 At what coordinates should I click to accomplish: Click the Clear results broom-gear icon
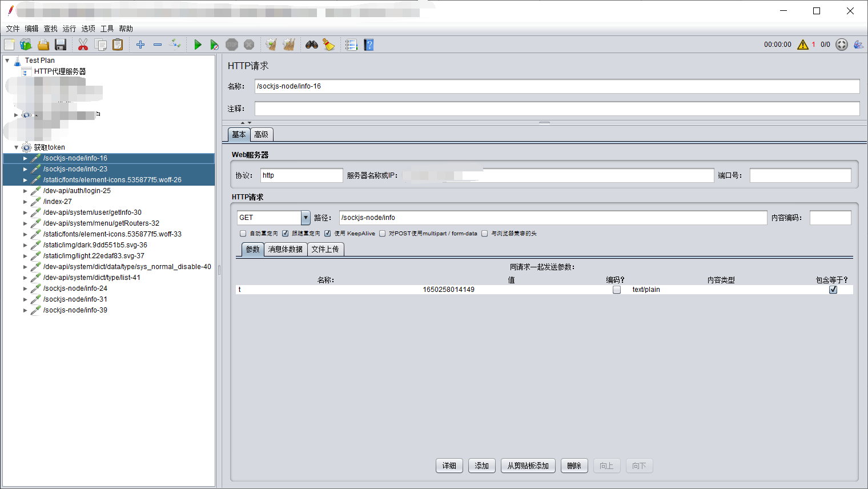(271, 45)
